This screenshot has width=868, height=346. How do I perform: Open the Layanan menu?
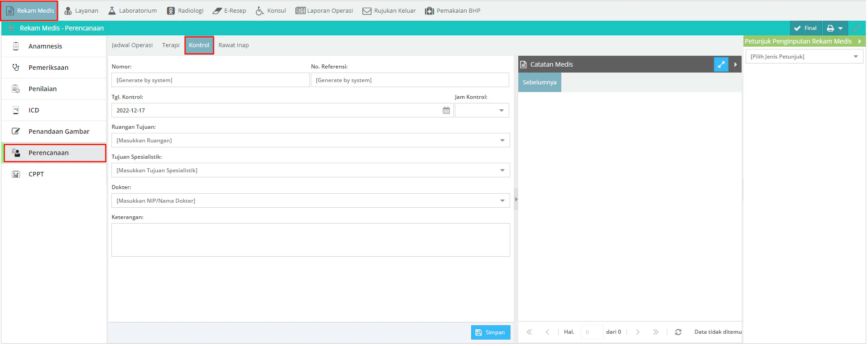81,10
